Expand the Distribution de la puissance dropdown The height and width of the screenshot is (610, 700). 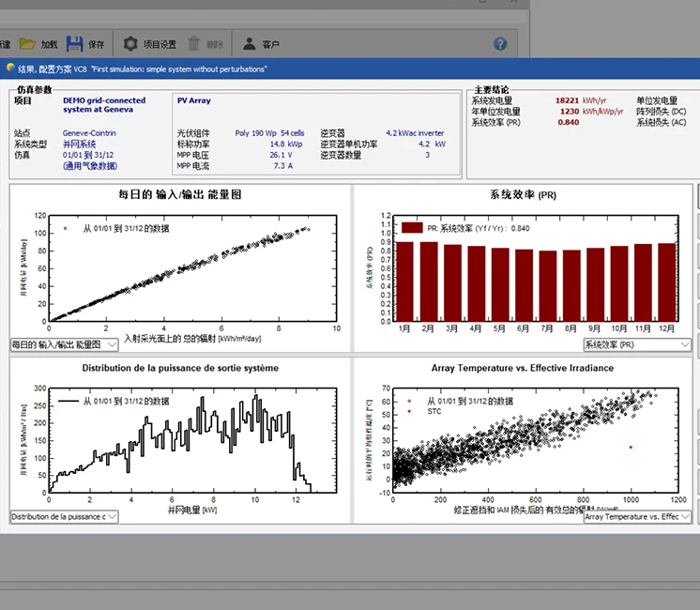(x=113, y=516)
